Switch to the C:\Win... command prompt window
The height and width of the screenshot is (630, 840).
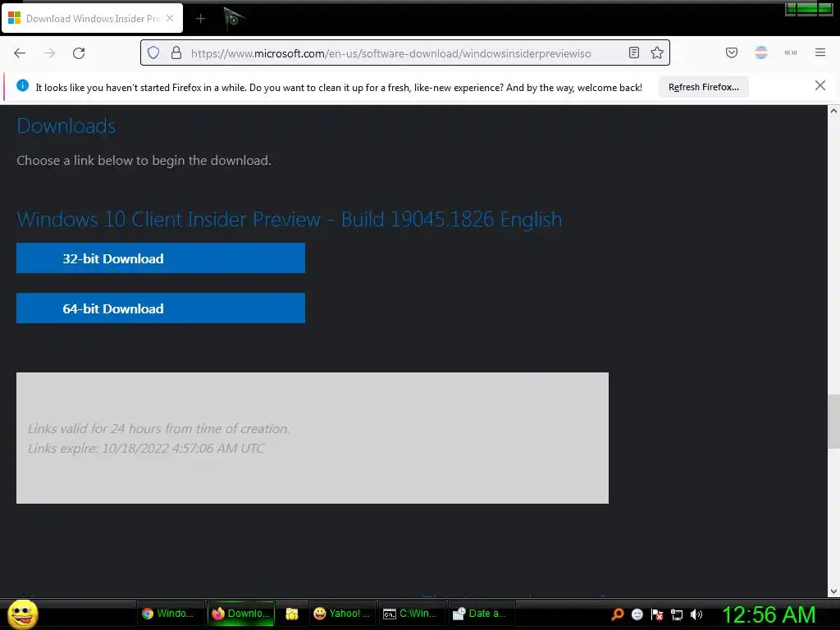[413, 614]
